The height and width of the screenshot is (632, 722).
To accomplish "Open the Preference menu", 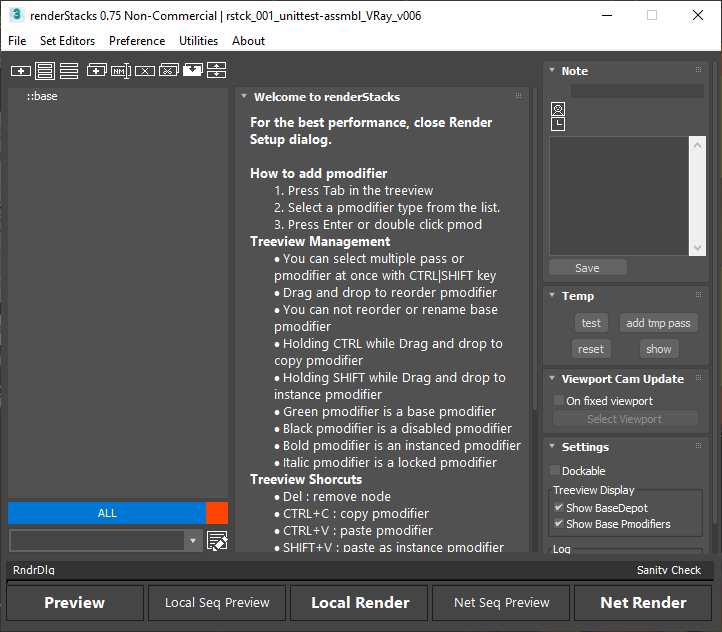I will point(137,41).
